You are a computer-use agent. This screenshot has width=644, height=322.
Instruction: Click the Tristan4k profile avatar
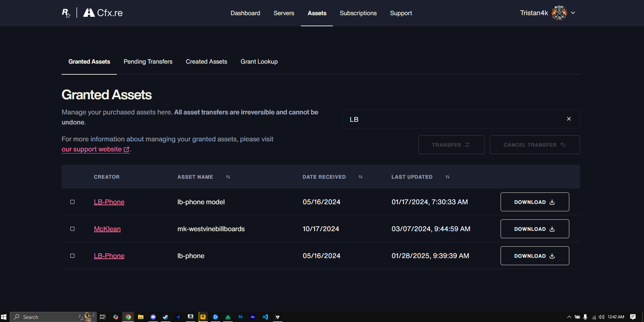tap(559, 13)
